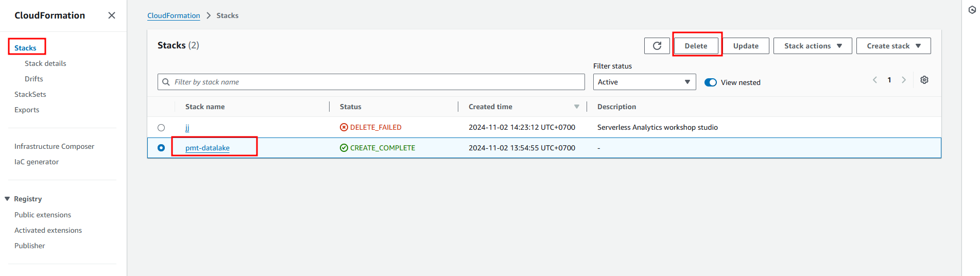
Task: Select the pmt-datalake stack radio button
Action: coord(161,148)
